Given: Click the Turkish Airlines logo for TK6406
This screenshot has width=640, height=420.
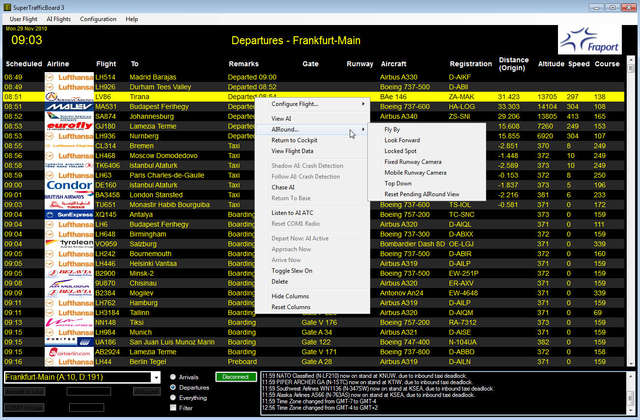Looking at the screenshot, I should pos(69,165).
